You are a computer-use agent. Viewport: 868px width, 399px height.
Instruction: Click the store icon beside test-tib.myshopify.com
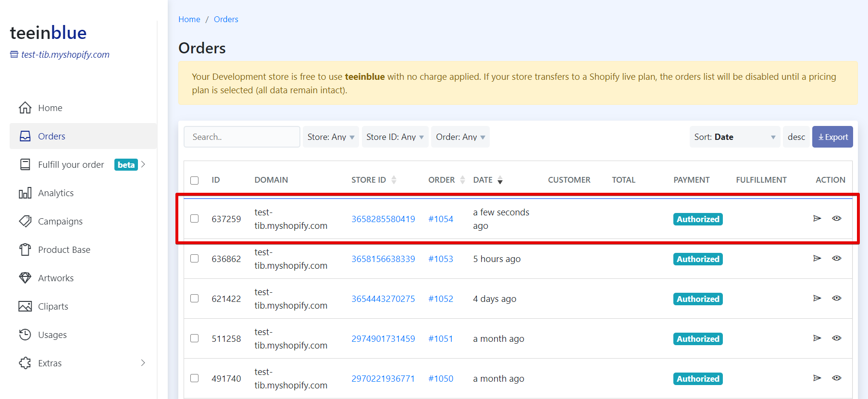14,54
